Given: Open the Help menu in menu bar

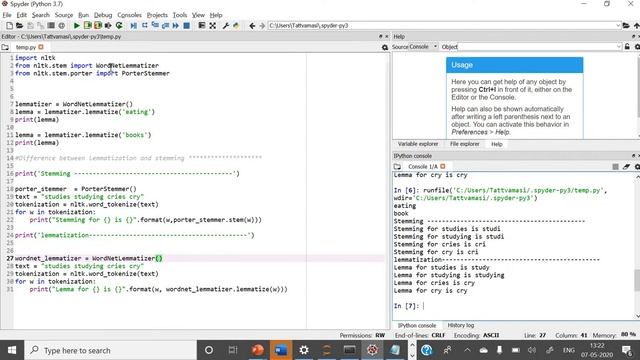Looking at the screenshot, I should [x=216, y=15].
